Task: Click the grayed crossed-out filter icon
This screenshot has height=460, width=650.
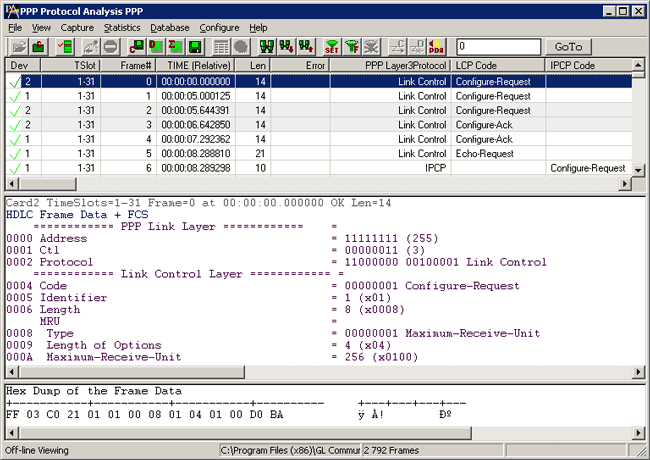Action: click(x=371, y=47)
